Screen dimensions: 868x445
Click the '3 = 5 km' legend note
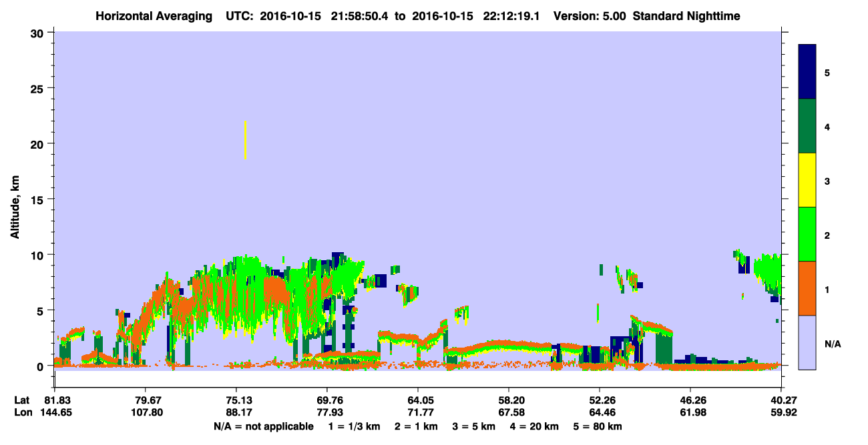(475, 426)
